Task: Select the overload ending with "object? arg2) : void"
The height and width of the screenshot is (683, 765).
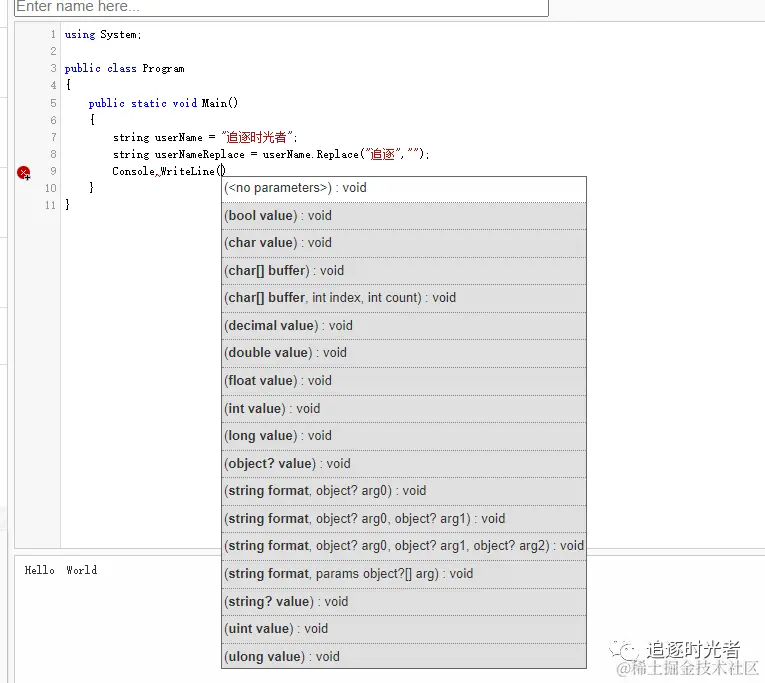Action: click(404, 546)
